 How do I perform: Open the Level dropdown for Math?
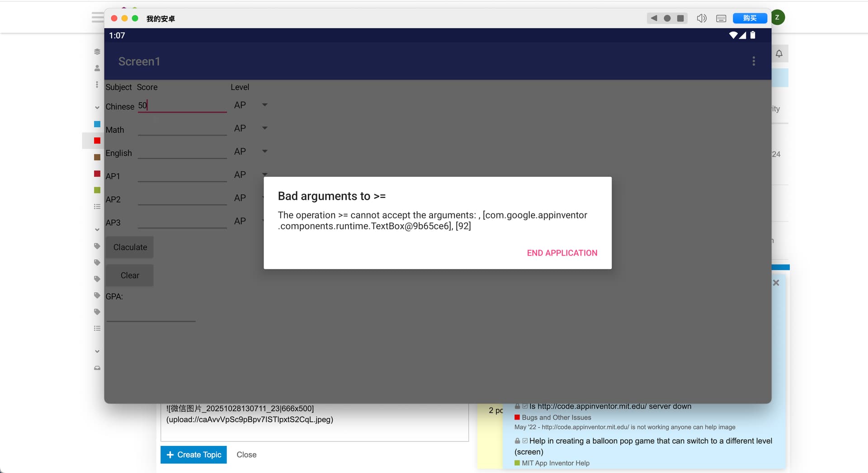click(251, 128)
